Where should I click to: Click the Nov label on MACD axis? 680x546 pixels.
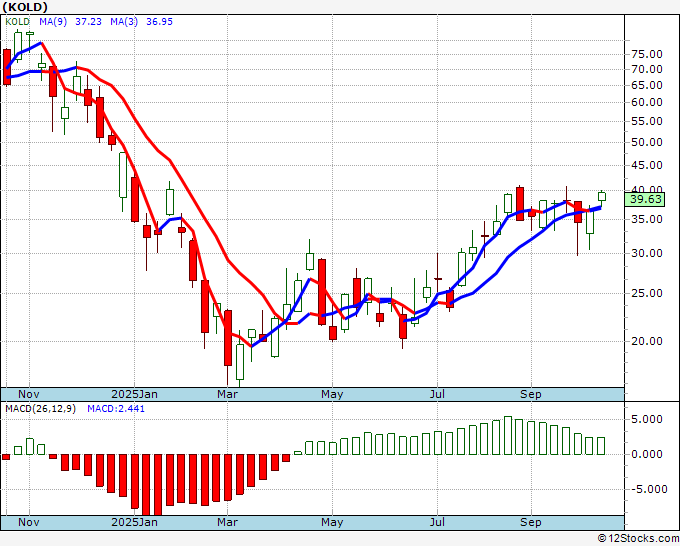coord(29,522)
